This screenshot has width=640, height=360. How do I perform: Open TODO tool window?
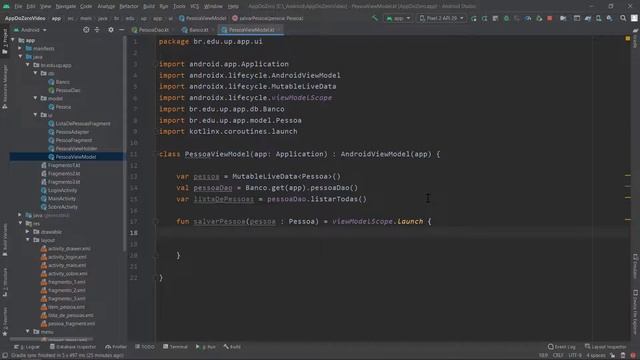145,347
